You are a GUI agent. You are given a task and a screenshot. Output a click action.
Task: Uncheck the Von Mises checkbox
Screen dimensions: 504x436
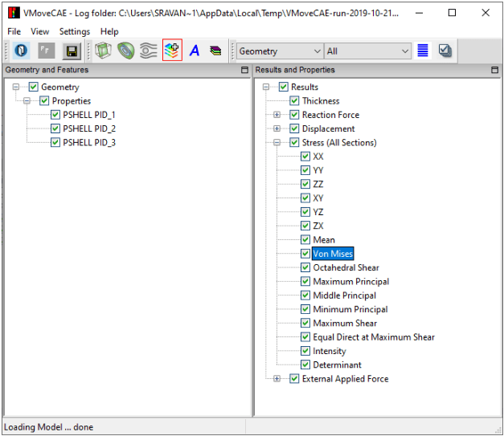305,254
